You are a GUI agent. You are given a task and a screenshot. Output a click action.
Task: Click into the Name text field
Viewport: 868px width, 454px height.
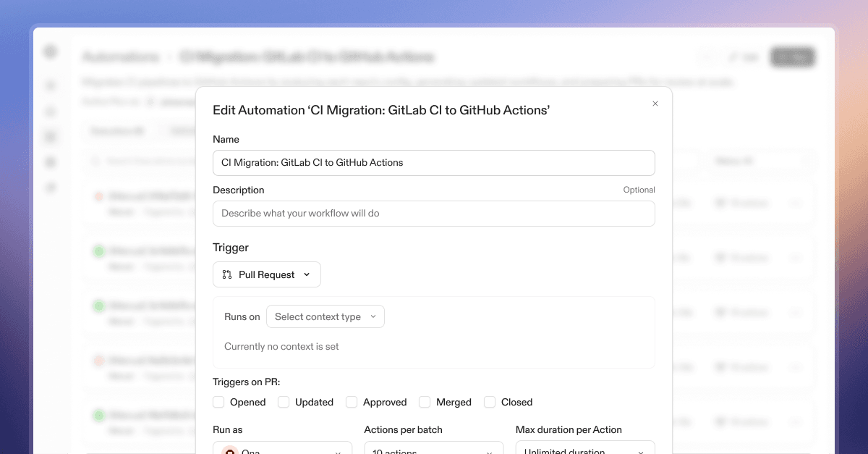pos(433,163)
